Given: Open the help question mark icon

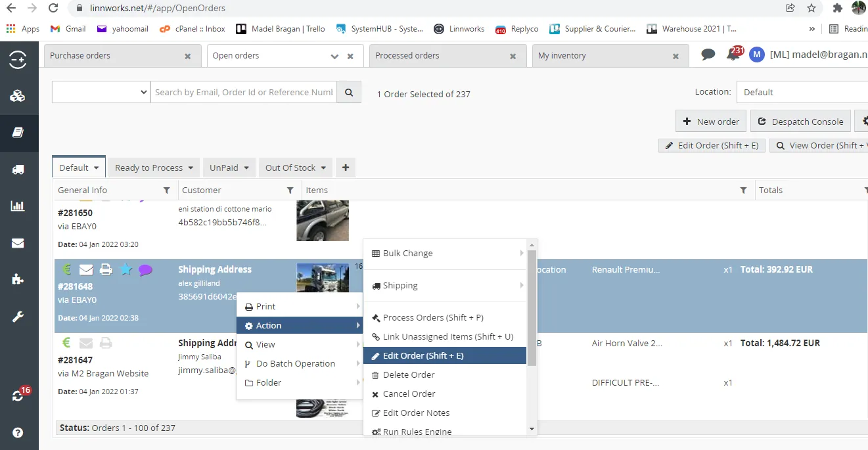Looking at the screenshot, I should (x=18, y=433).
